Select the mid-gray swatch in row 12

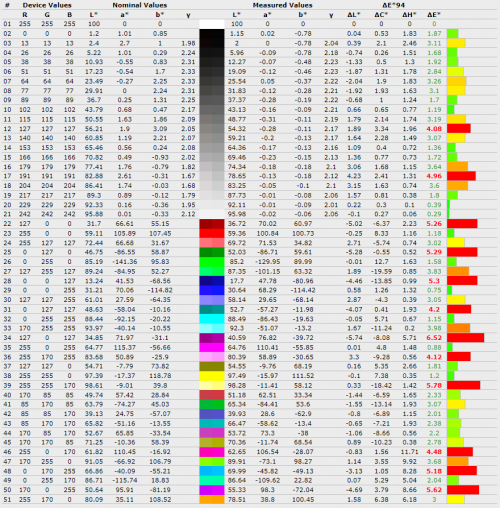212,129
